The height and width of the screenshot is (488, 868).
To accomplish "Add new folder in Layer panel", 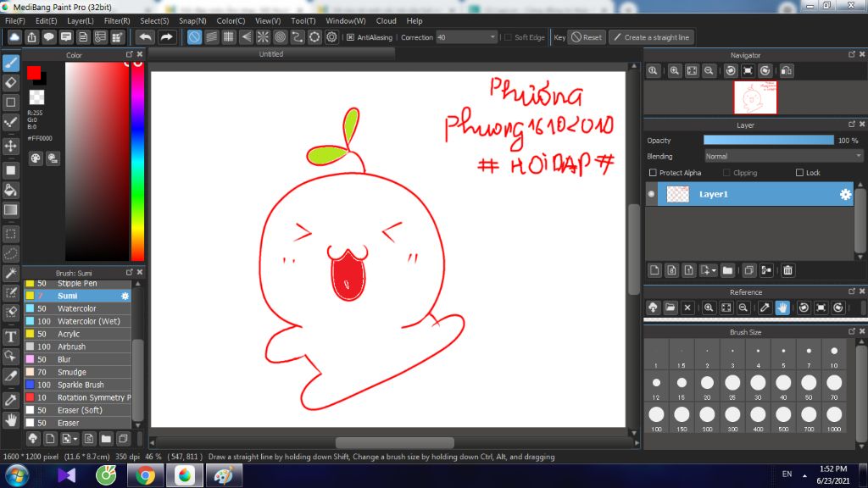I will click(727, 270).
